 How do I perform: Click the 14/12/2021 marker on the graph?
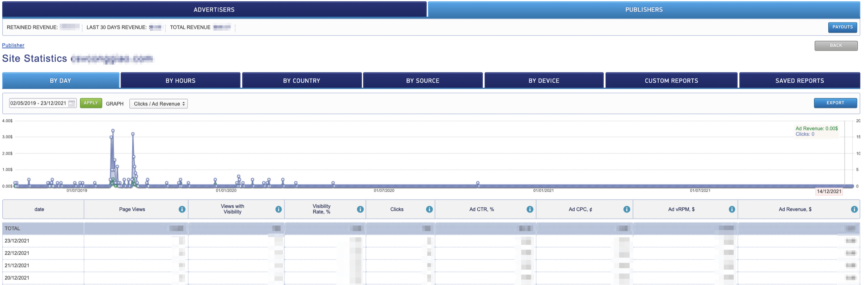(x=829, y=191)
